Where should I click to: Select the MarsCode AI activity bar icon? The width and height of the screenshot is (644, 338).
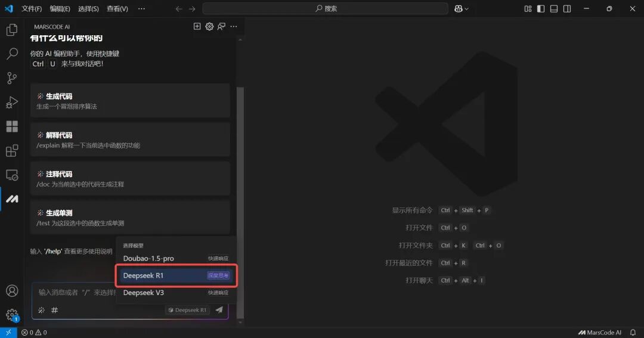click(12, 199)
